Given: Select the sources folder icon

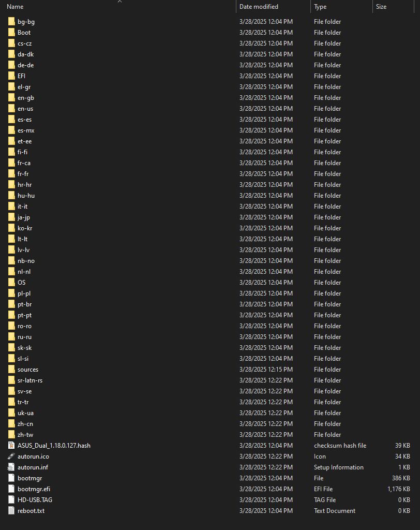Looking at the screenshot, I should 12,370.
